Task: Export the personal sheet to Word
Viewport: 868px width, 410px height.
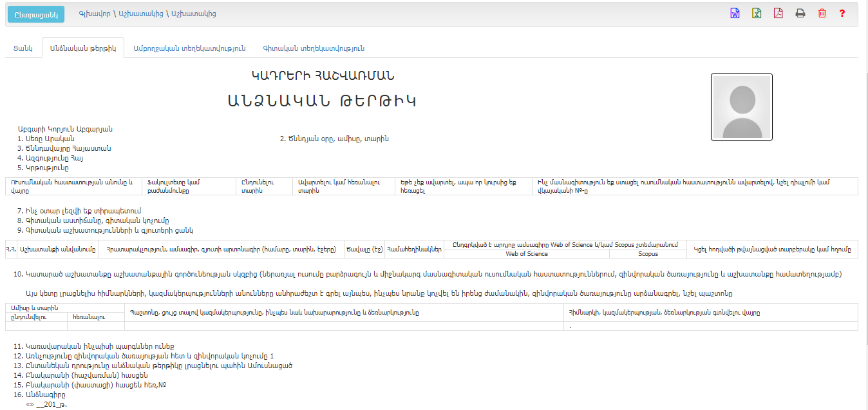Action: [x=735, y=14]
